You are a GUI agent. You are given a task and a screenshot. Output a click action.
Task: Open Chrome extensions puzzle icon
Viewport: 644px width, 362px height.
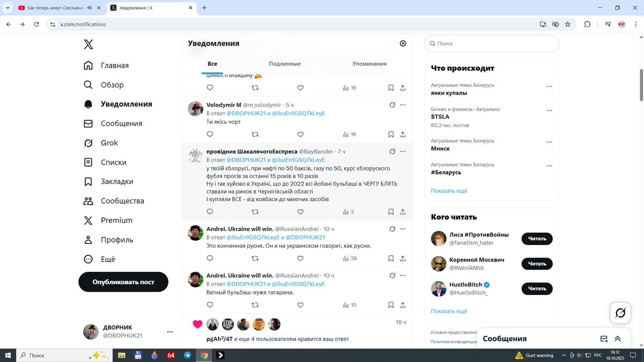coord(587,24)
